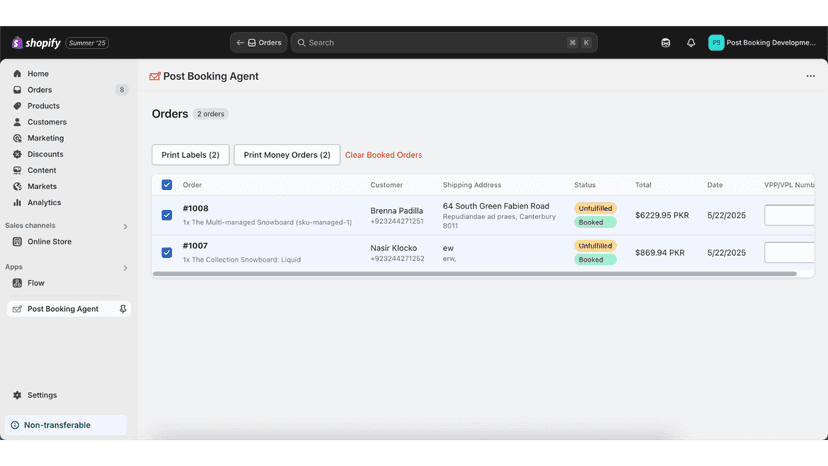828x466 pixels.
Task: Expand the Apps section chevron
Action: tap(125, 268)
